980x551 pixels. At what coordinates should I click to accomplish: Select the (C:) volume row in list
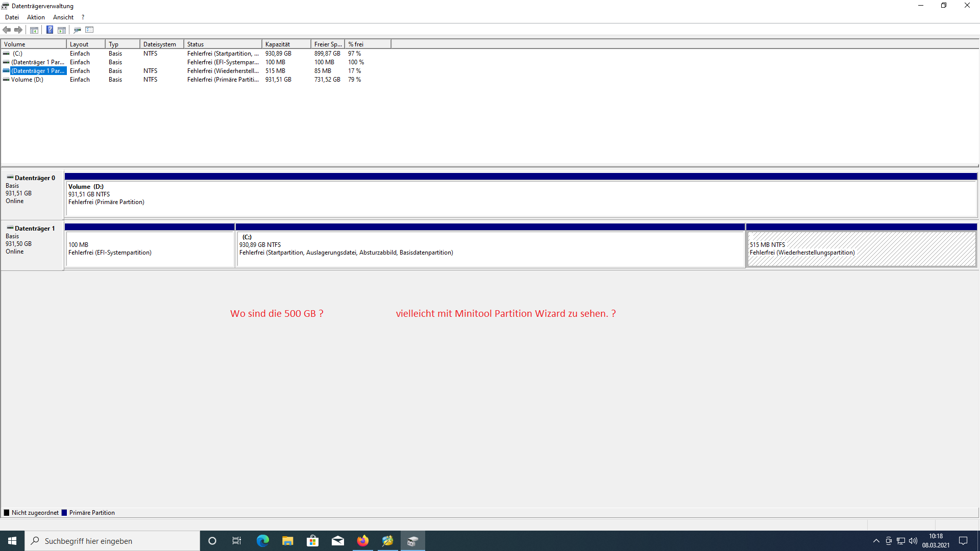pyautogui.click(x=18, y=54)
